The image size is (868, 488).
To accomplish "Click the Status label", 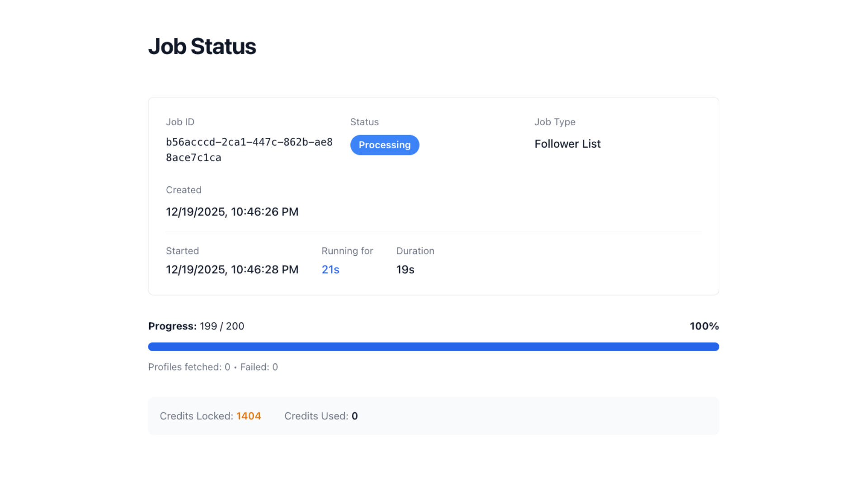I will click(364, 122).
